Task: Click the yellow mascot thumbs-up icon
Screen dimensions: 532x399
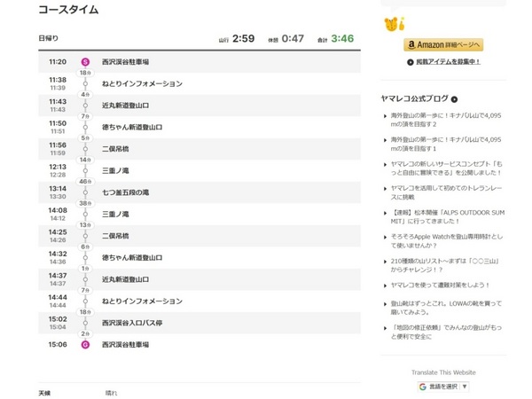Action: (x=395, y=24)
